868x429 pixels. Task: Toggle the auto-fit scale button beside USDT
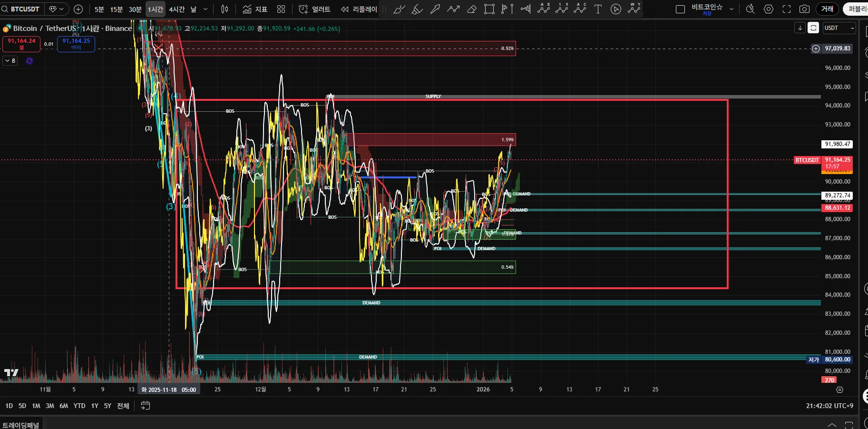click(813, 28)
